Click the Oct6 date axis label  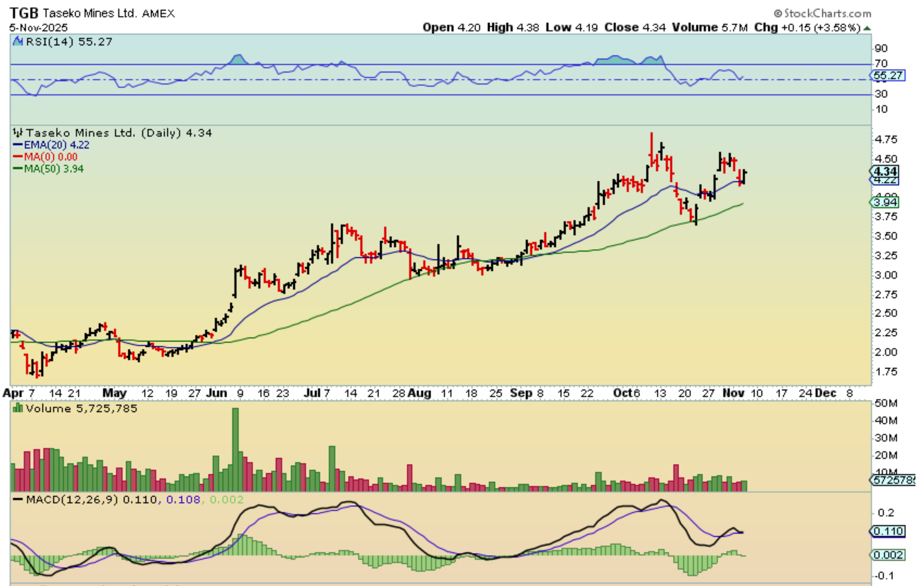coord(626,393)
